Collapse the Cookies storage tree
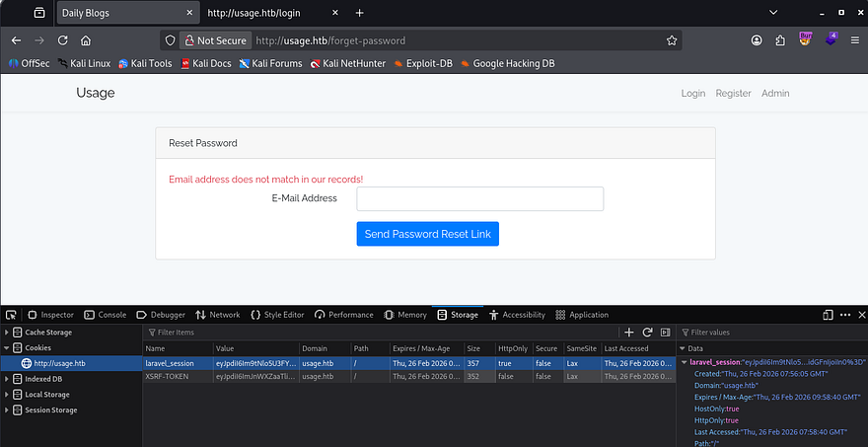The image size is (868, 447). point(8,348)
